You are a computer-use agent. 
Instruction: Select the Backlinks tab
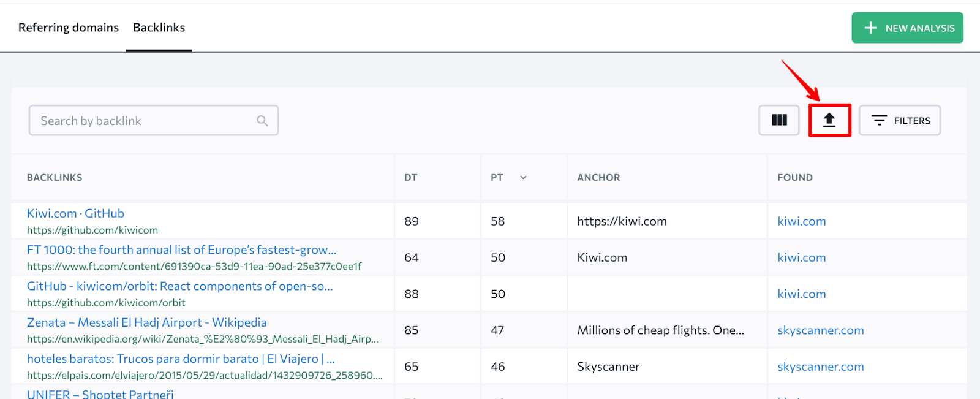pos(159,28)
